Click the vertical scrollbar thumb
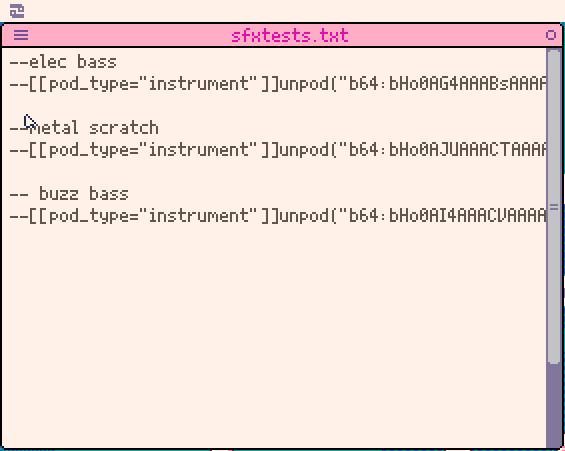The width and height of the screenshot is (565, 451). coord(554,206)
